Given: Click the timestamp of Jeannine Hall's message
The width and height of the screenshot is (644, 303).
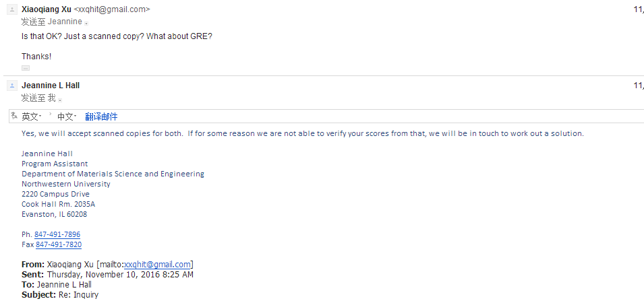Looking at the screenshot, I should coord(639,86).
